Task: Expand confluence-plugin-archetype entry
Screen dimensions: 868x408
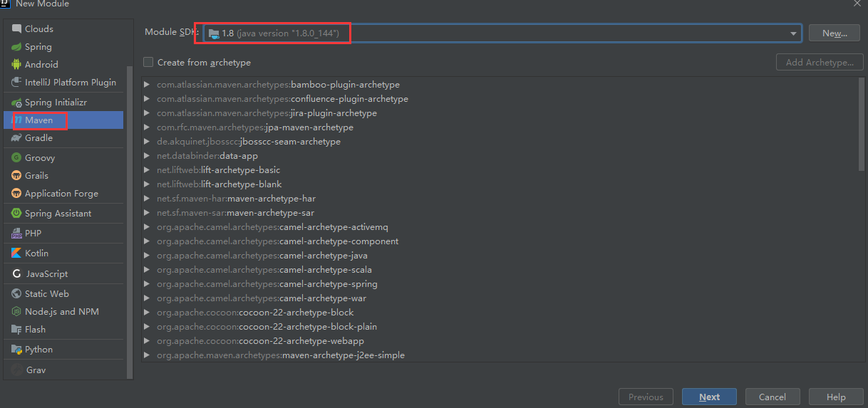Action: pos(147,99)
